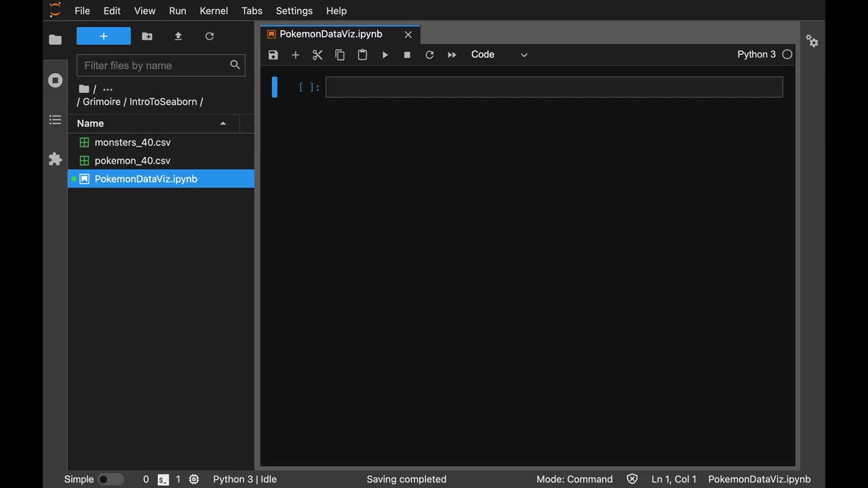
Task: Open the Kernel menu
Action: tap(214, 11)
